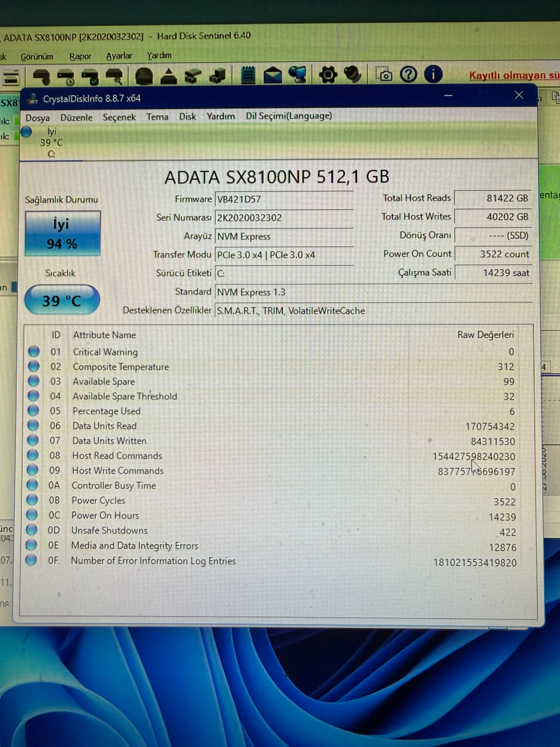The image size is (560, 747).
Task: Open the Tema menu
Action: click(157, 117)
